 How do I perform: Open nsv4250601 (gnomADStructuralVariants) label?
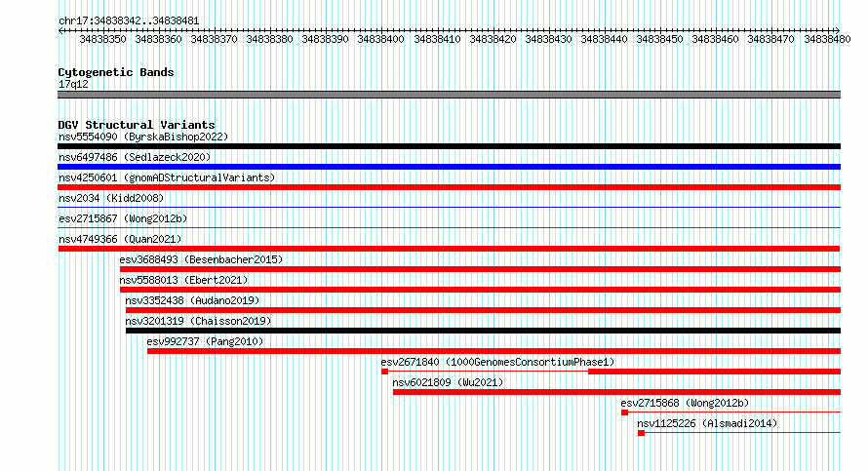click(x=167, y=177)
